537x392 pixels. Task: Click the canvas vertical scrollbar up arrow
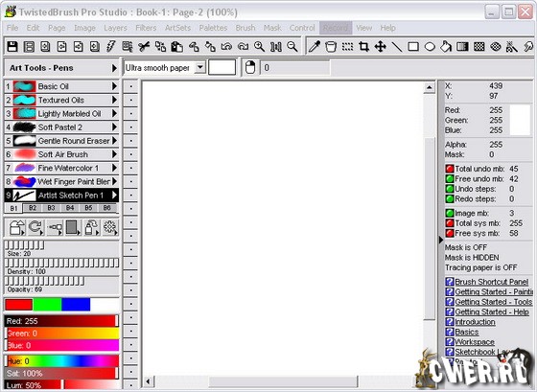(x=430, y=87)
